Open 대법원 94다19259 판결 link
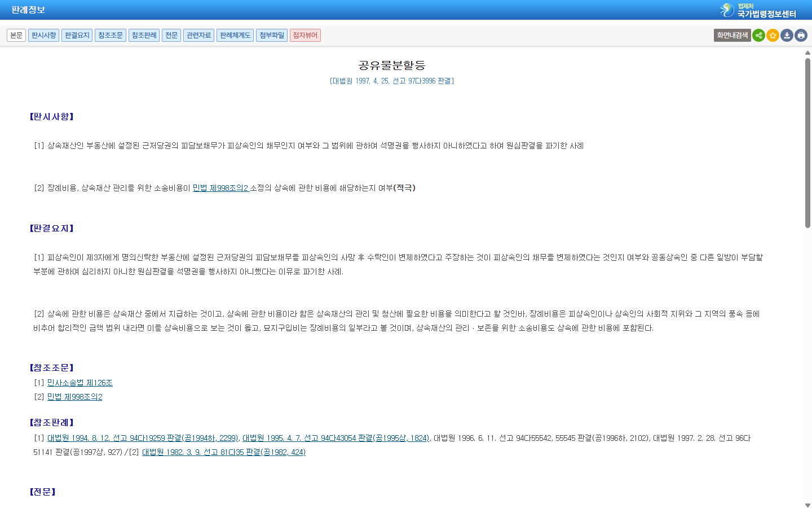 click(143, 438)
